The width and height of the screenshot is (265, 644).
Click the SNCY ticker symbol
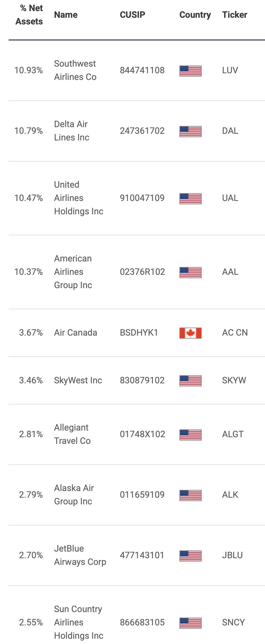[233, 622]
